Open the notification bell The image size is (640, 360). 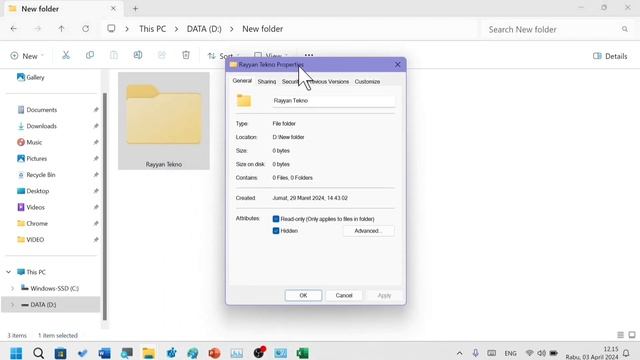(626, 353)
